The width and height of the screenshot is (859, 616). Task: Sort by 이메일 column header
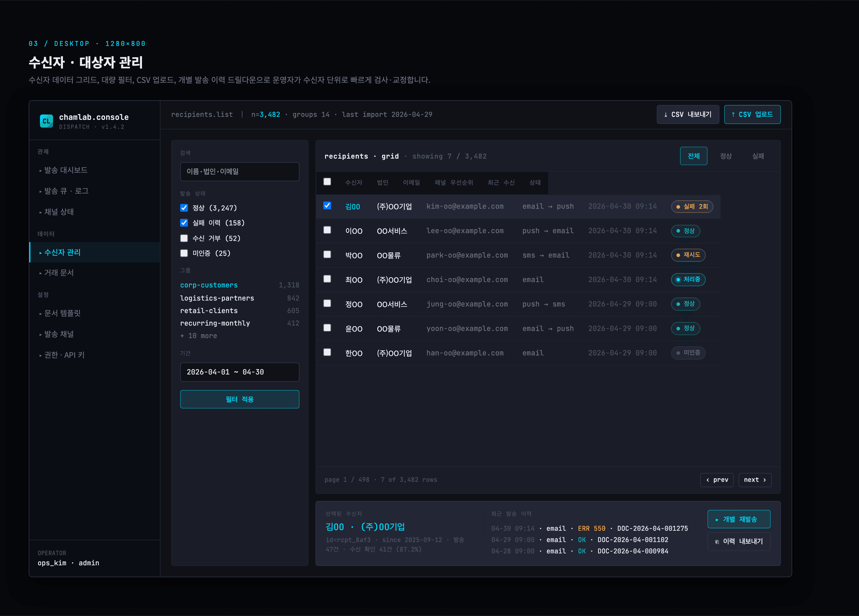click(x=411, y=182)
